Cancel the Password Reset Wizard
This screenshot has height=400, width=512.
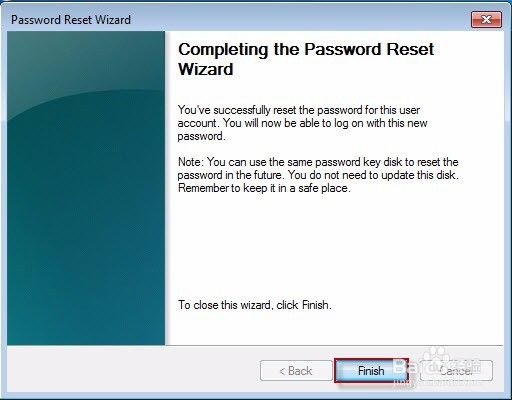pyautogui.click(x=456, y=370)
